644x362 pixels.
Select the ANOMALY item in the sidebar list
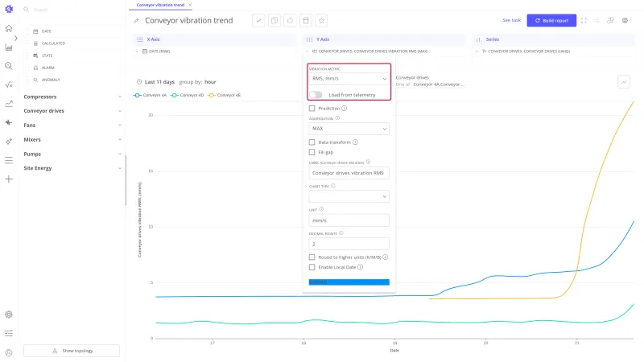click(51, 80)
